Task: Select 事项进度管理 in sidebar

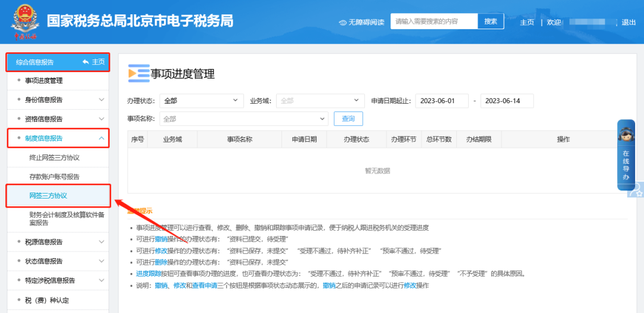Action: pos(44,81)
